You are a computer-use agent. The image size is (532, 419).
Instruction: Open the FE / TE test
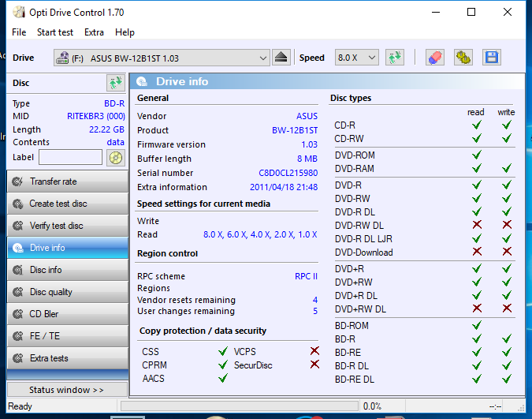coord(68,336)
